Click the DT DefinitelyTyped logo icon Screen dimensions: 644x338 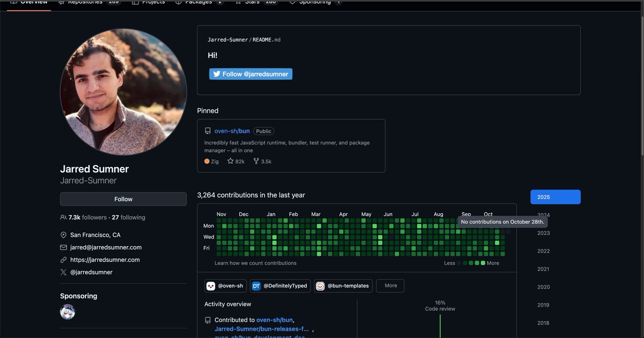tap(257, 286)
